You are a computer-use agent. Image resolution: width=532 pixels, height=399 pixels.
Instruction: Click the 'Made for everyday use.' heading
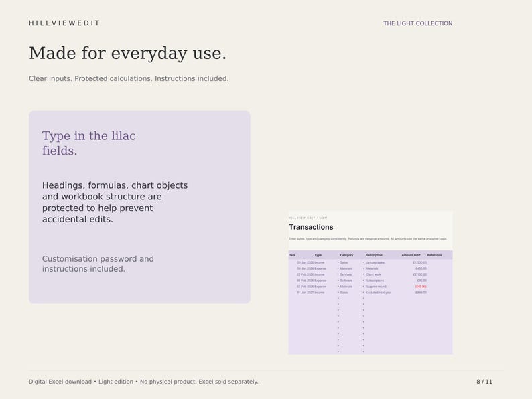[127, 53]
